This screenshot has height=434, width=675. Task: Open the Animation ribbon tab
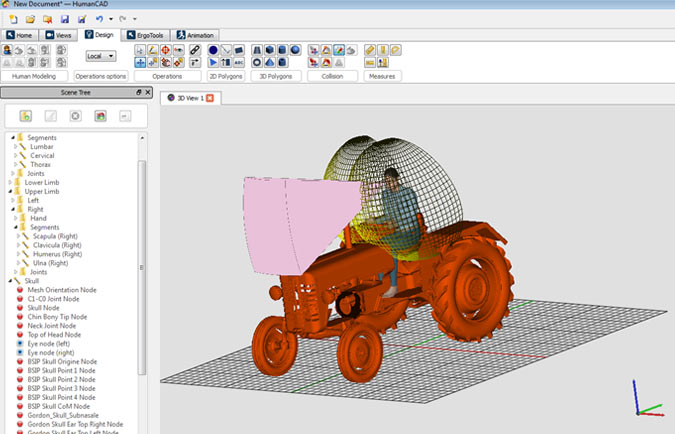[x=195, y=35]
